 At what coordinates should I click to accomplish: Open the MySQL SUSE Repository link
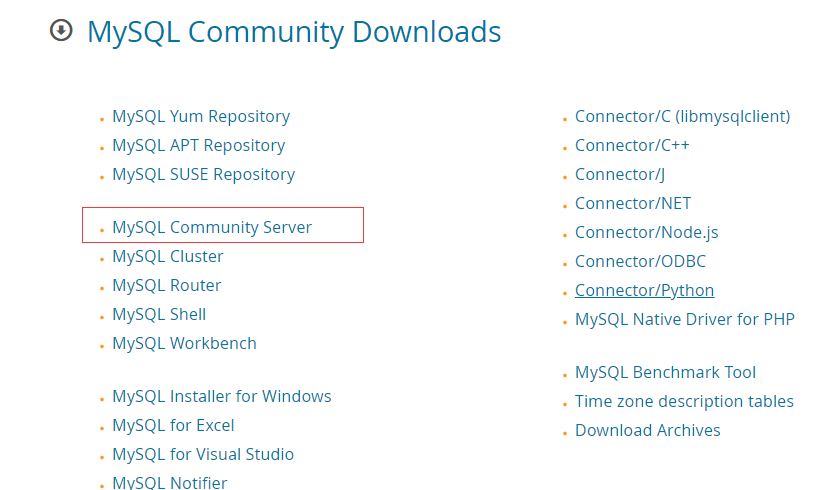tap(203, 174)
